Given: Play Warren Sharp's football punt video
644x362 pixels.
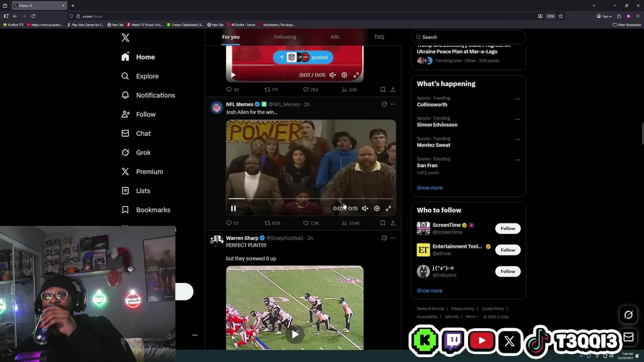Looking at the screenshot, I should point(295,334).
